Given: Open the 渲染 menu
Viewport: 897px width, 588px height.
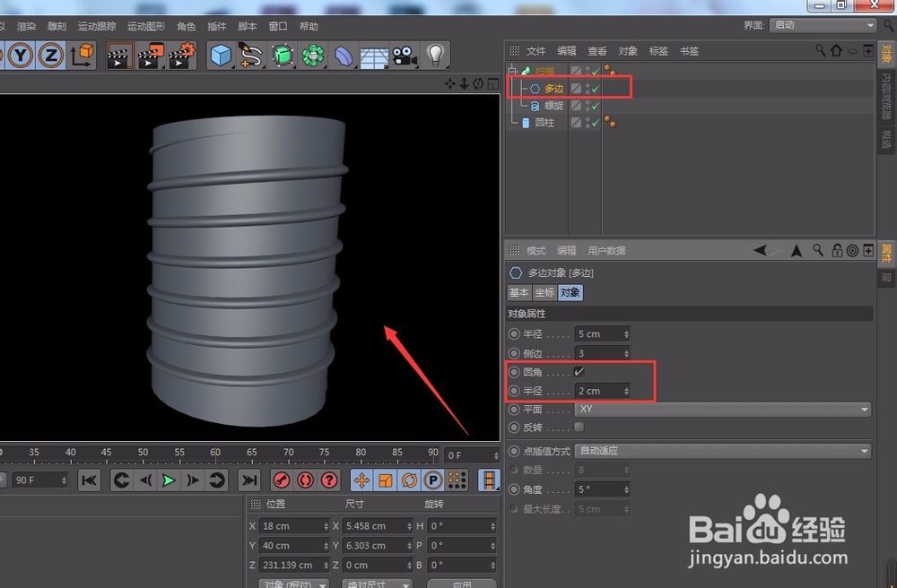Looking at the screenshot, I should 26,26.
